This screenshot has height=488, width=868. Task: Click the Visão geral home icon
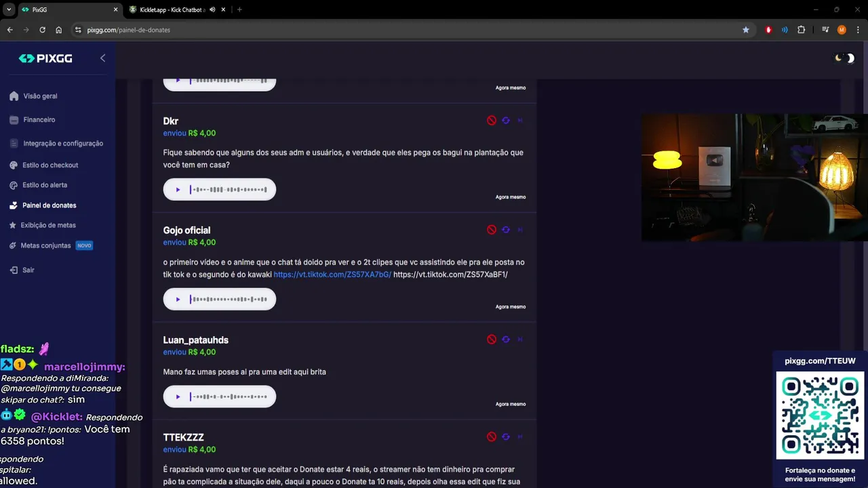(14, 96)
